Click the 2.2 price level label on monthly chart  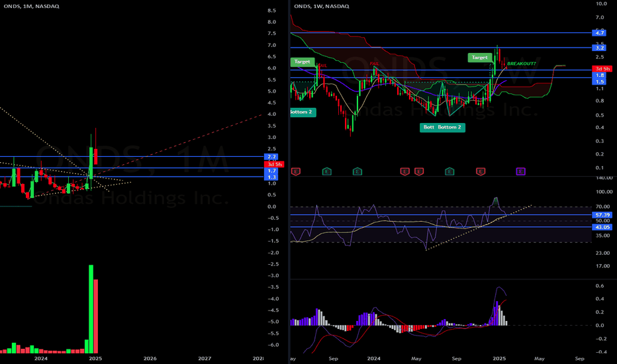(271, 157)
